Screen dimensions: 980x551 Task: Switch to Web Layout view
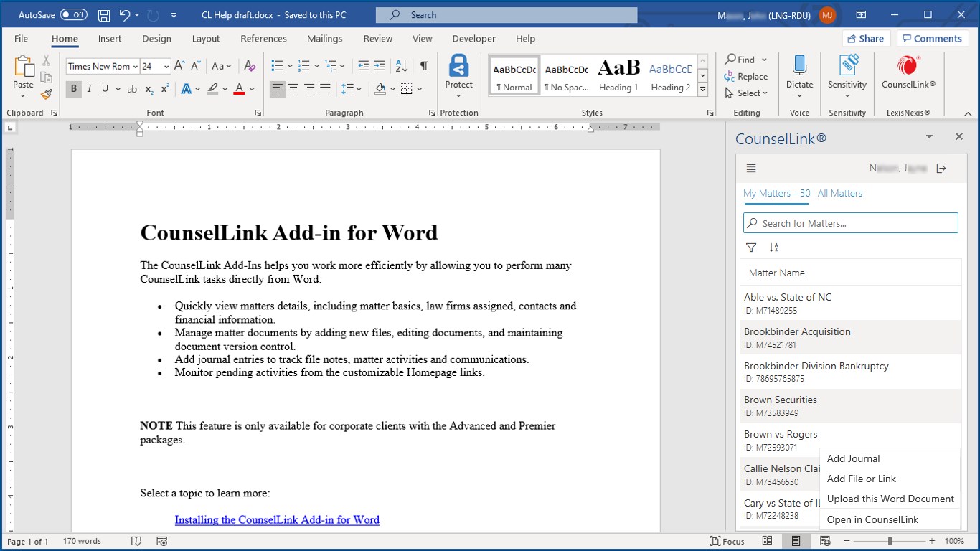click(x=824, y=541)
